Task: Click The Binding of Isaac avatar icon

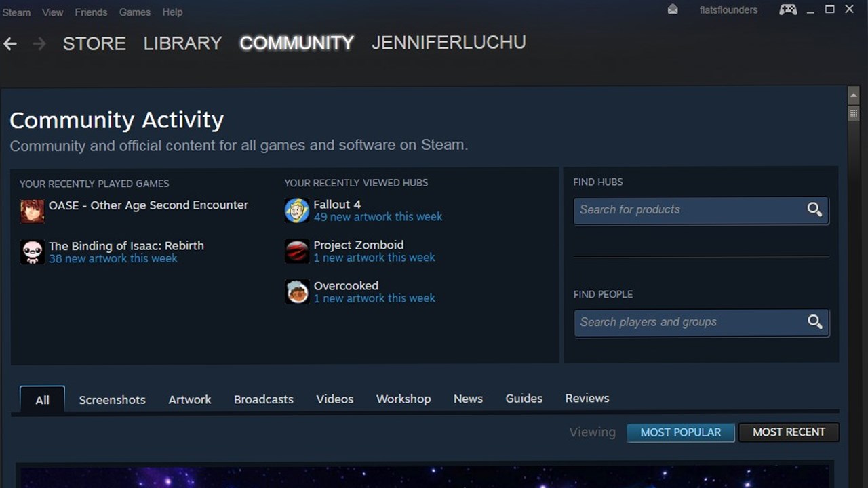Action: point(32,251)
